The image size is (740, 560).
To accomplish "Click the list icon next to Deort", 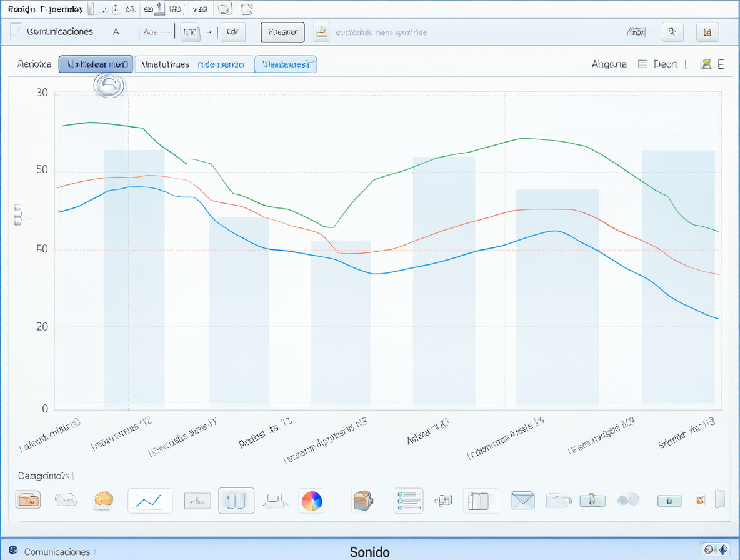I will tap(642, 64).
